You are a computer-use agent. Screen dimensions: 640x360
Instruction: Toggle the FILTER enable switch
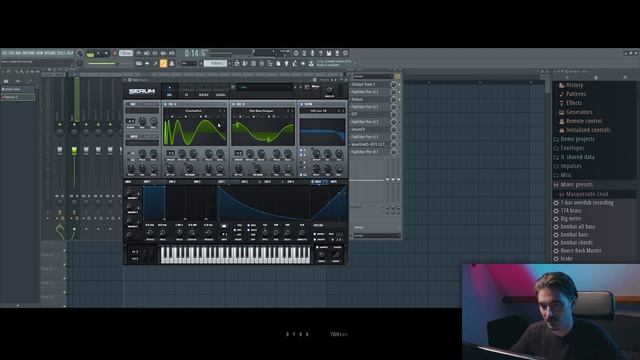pos(302,104)
